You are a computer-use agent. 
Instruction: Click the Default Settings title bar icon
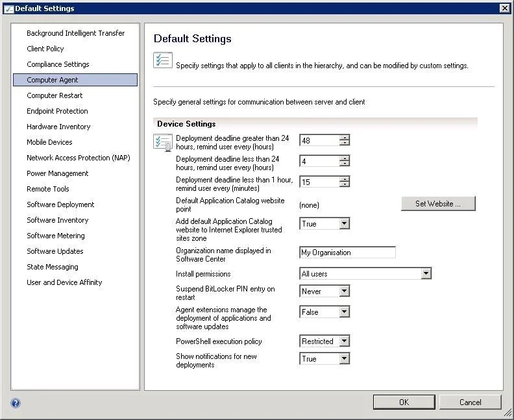[x=8, y=9]
